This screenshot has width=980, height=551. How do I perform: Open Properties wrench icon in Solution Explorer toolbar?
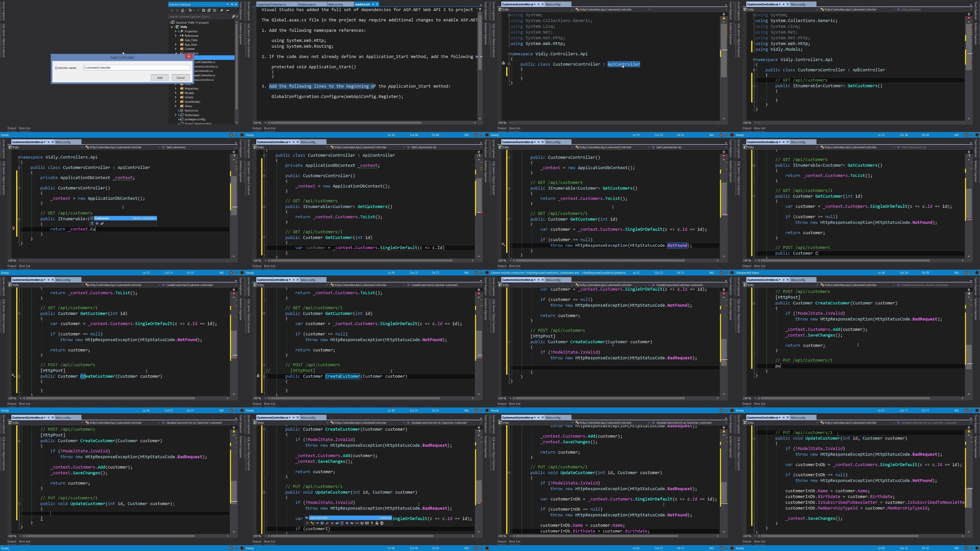click(222, 10)
